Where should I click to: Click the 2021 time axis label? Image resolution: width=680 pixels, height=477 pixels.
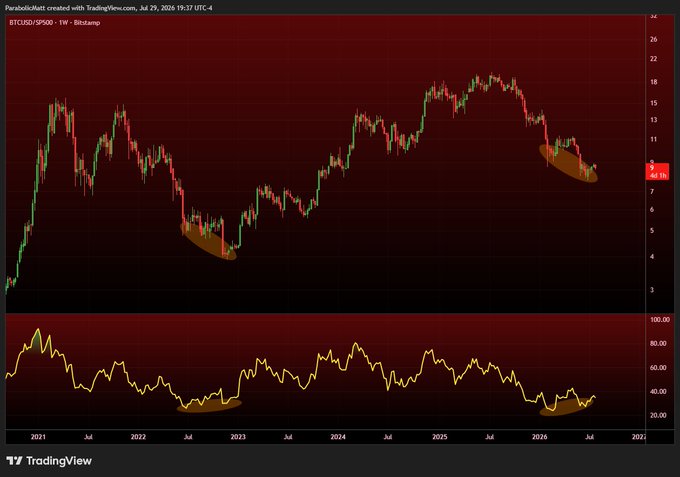point(38,437)
